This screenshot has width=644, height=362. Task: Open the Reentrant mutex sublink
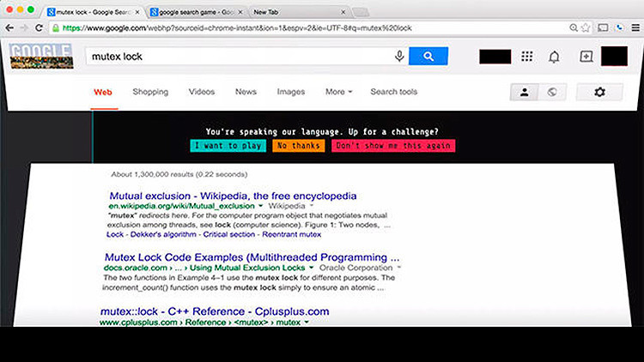click(x=292, y=235)
